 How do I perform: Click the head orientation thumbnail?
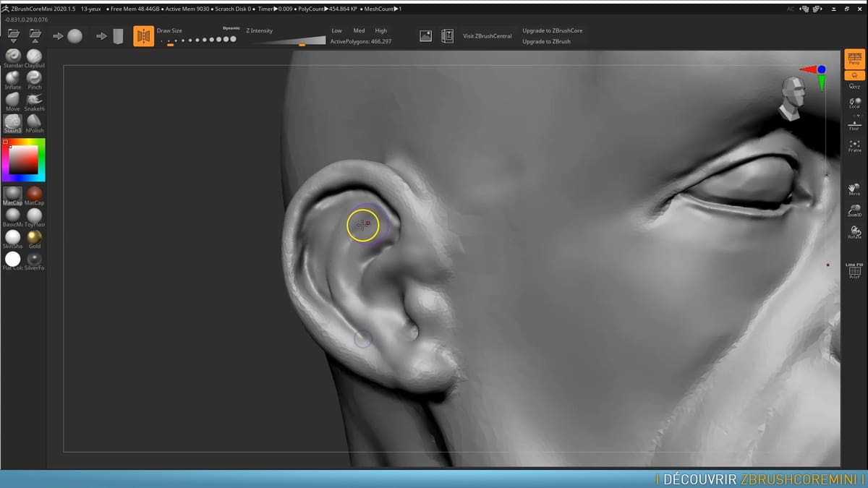[792, 98]
